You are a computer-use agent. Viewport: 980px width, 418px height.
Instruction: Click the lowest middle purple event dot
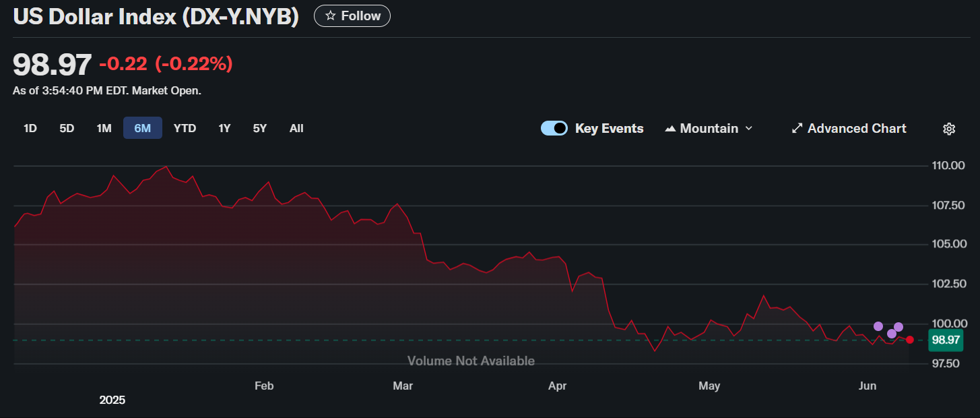[892, 334]
